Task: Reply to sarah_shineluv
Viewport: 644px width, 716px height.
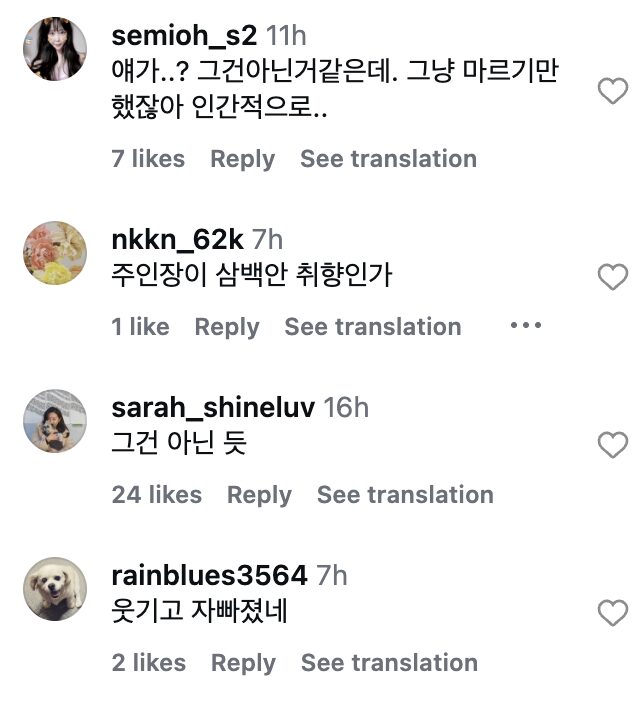Action: point(259,495)
